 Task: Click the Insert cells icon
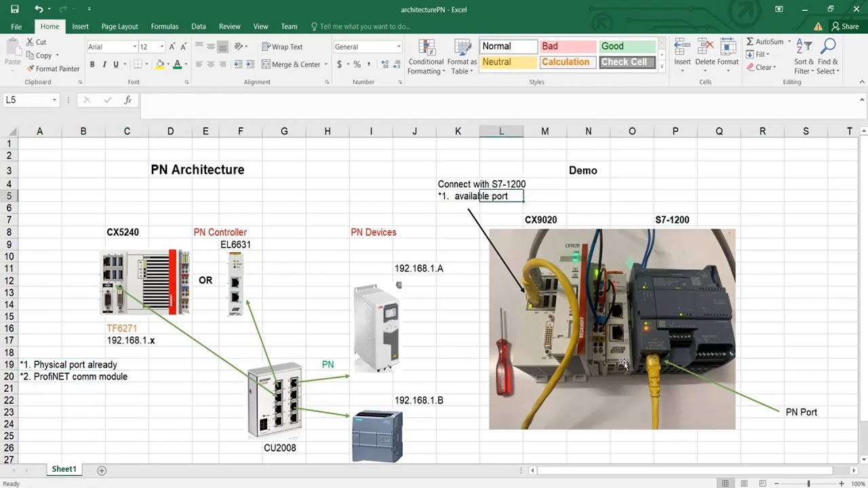click(x=682, y=47)
